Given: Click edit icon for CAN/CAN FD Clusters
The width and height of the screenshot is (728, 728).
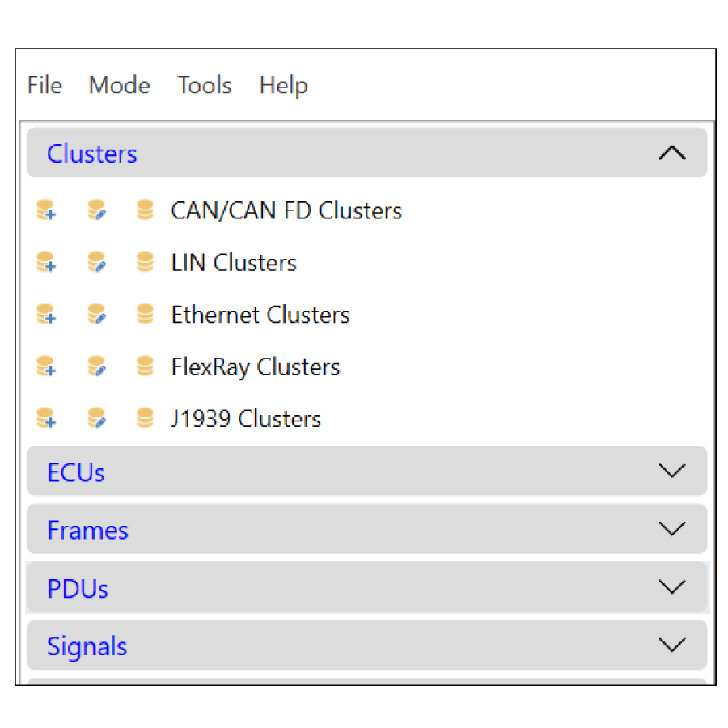Looking at the screenshot, I should [x=96, y=210].
